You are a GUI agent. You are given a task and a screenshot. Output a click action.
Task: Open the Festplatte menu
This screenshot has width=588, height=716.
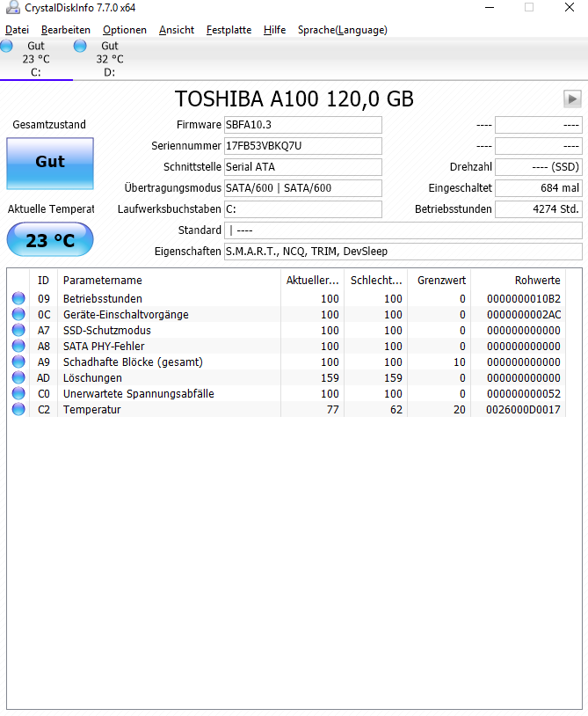(x=229, y=30)
